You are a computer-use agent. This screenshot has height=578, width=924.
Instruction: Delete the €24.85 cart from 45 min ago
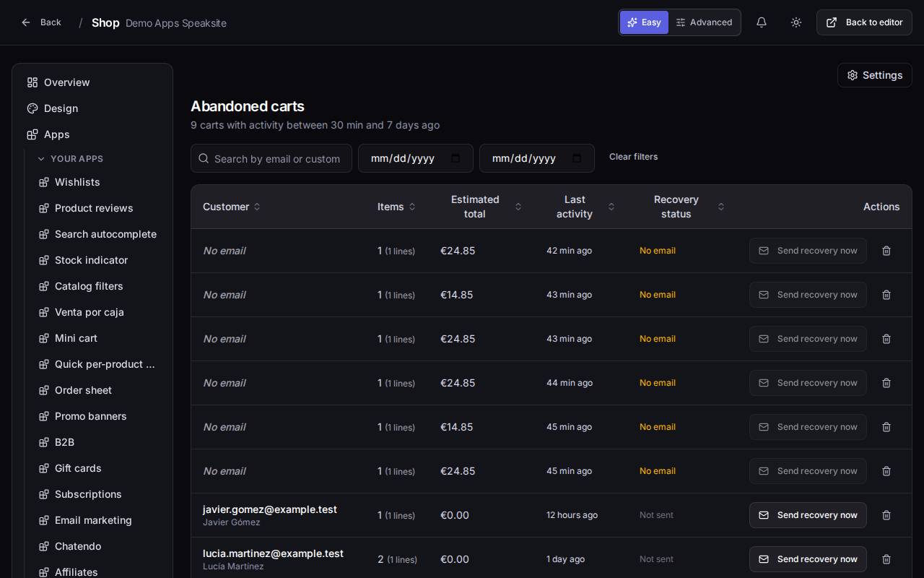tap(886, 471)
